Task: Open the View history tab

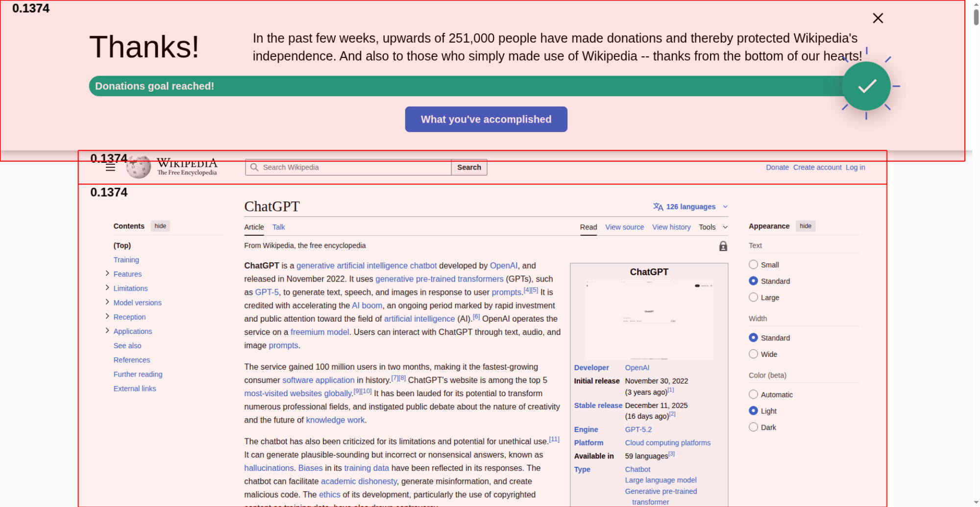Action: 671,227
